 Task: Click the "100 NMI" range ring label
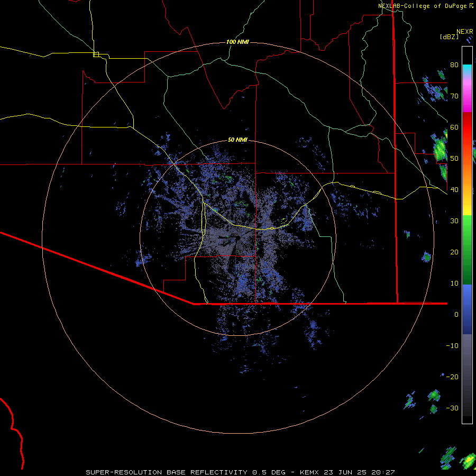pyautogui.click(x=237, y=42)
